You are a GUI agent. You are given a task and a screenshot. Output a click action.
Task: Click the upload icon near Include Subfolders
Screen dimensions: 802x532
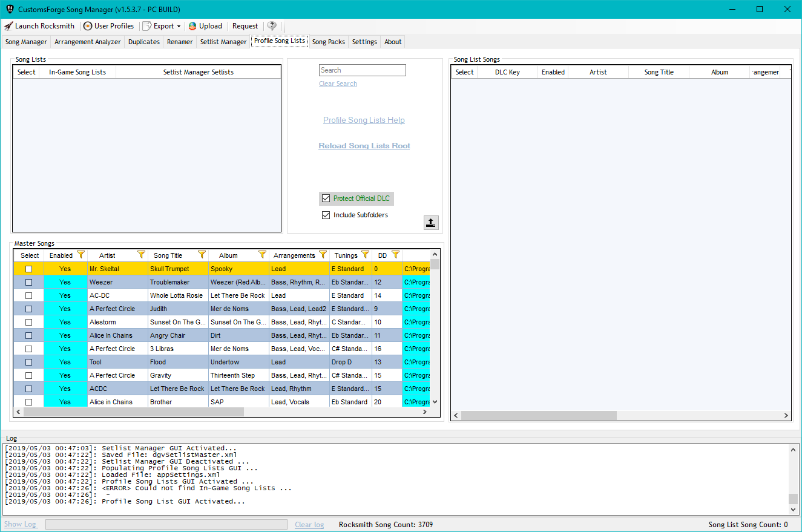431,222
